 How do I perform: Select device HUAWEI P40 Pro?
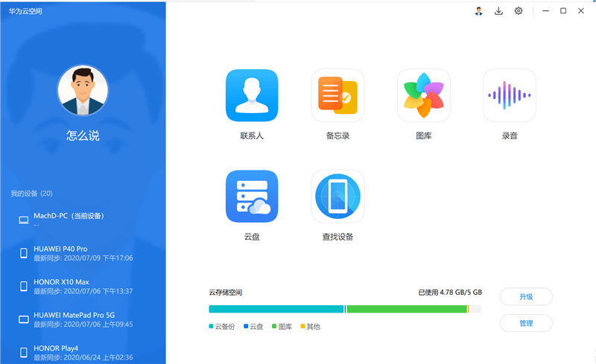(83, 253)
